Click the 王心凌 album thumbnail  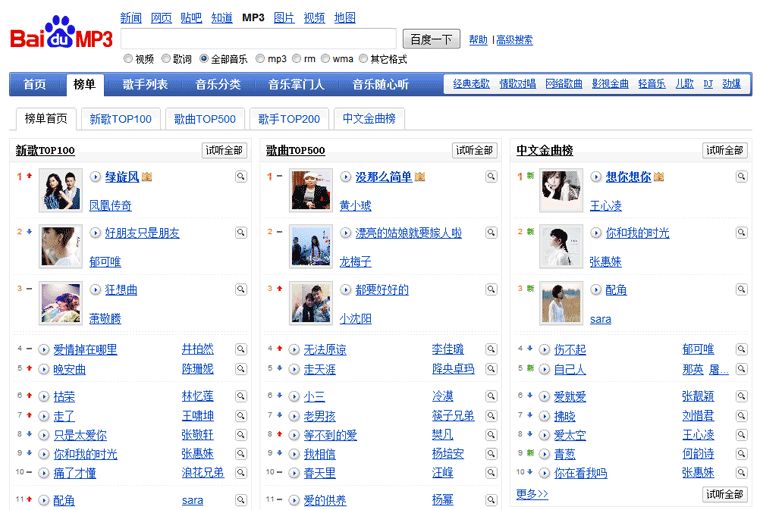pos(561,190)
